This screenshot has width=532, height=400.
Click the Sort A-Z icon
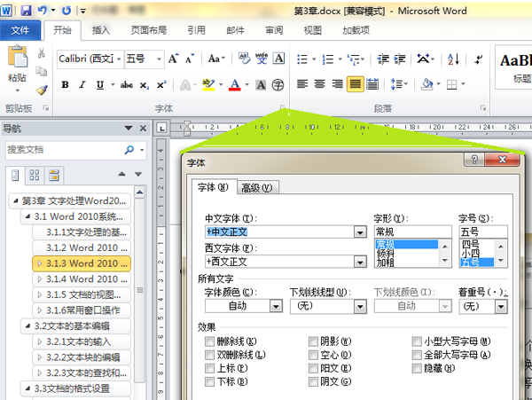click(454, 59)
